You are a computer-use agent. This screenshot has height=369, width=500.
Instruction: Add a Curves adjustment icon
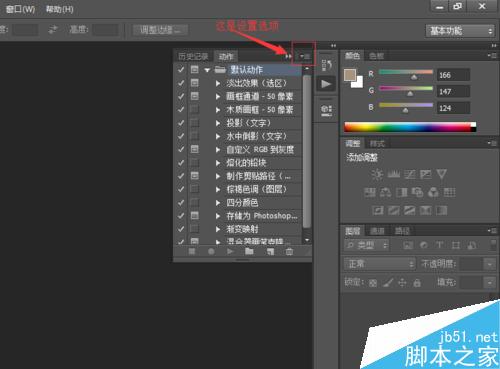point(410,174)
